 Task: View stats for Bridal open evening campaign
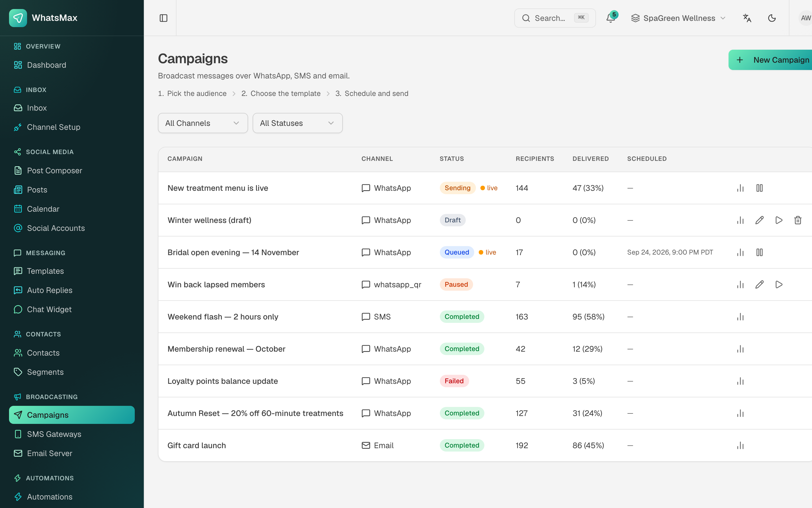coord(740,252)
